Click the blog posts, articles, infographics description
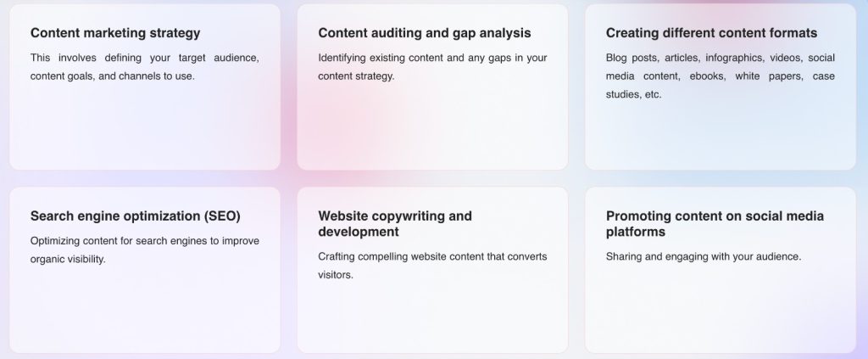This screenshot has width=868, height=359. coord(721,76)
